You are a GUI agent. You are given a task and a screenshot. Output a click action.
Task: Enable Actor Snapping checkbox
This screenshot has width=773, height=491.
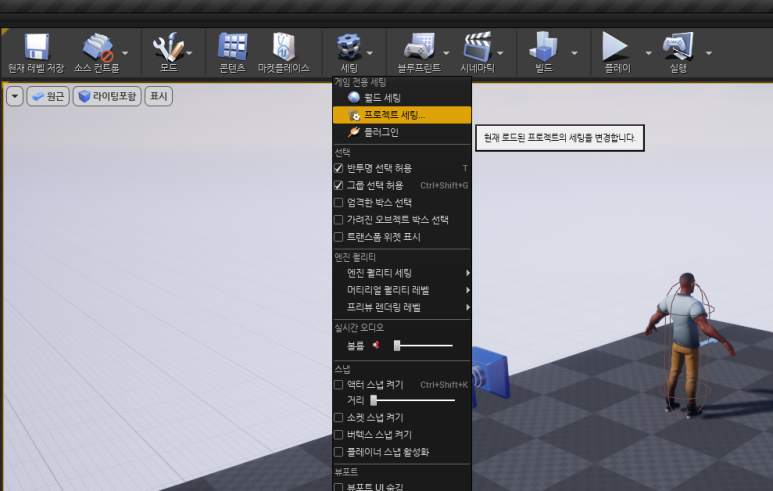pyautogui.click(x=339, y=385)
